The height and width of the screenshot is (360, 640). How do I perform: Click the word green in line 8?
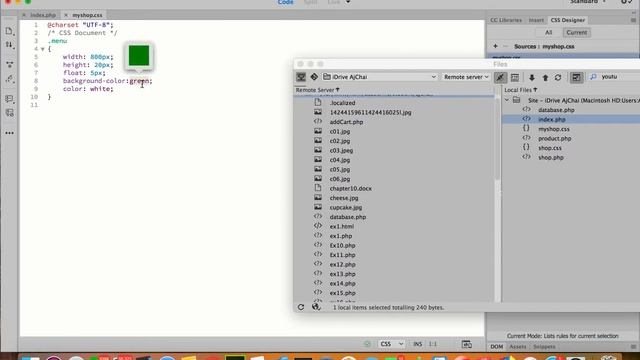[x=139, y=81]
